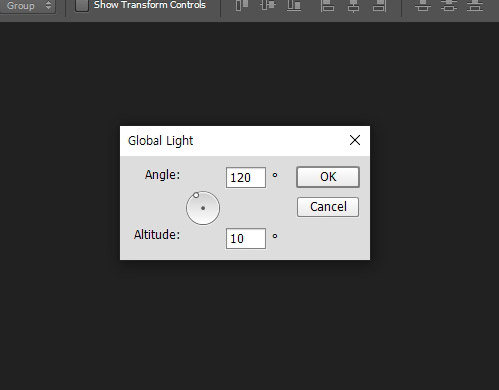
Task: Close the Global Light dialog window
Action: pyautogui.click(x=355, y=140)
